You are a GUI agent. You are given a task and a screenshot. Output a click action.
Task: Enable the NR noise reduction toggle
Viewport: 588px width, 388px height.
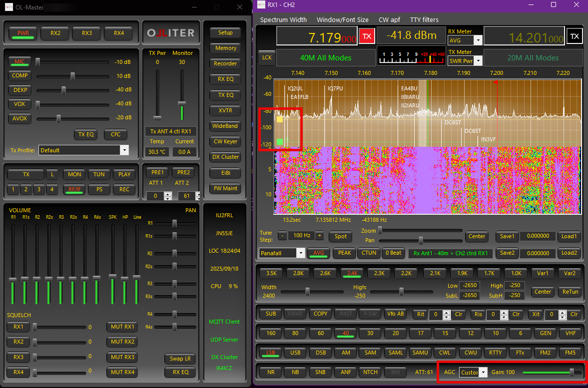(x=270, y=372)
